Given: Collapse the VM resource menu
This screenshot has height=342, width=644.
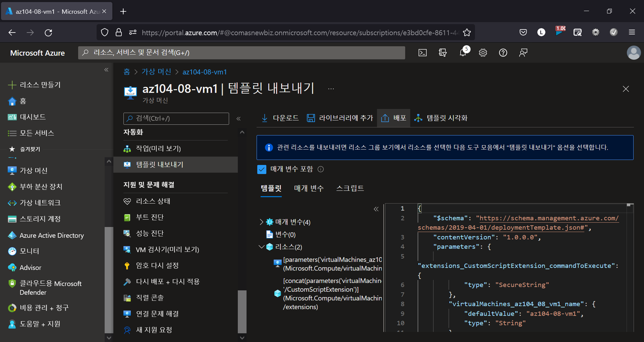Looking at the screenshot, I should point(239,119).
